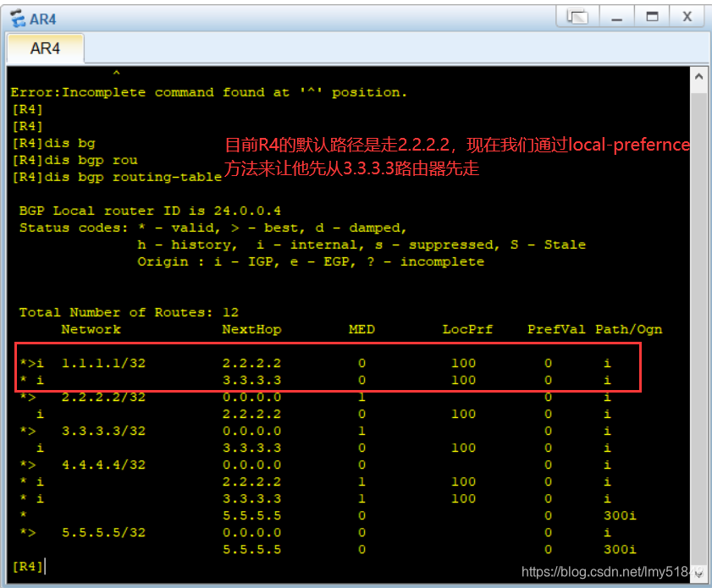Click network entry 1.1.1.1/32
Viewport: 712px width, 588px height.
(103, 363)
